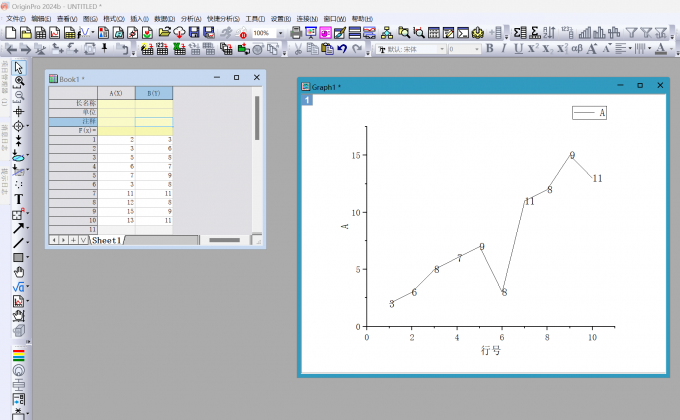Viewport: 680px width, 420px height.
Task: Click the Palette color bars icon
Action: pos(19,355)
